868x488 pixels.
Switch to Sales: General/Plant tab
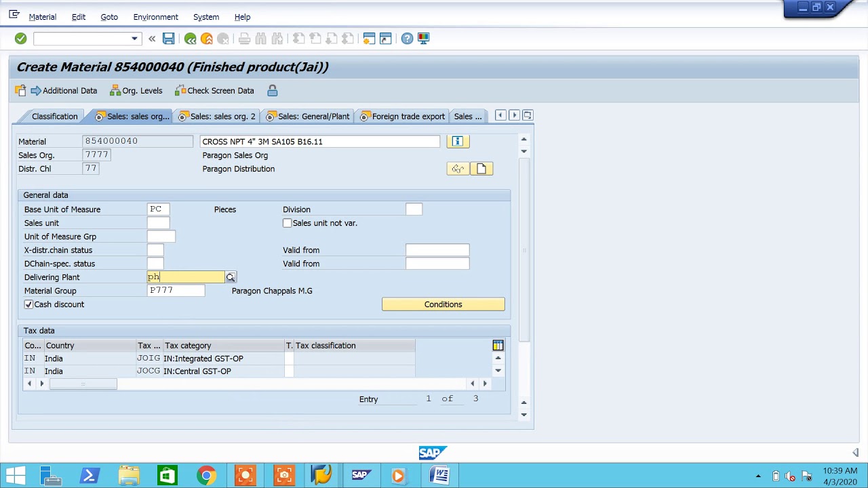[308, 117]
